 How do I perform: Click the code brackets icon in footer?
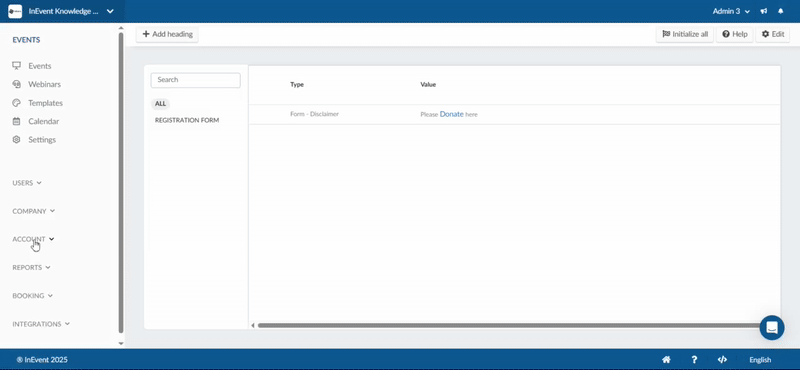[x=722, y=360]
